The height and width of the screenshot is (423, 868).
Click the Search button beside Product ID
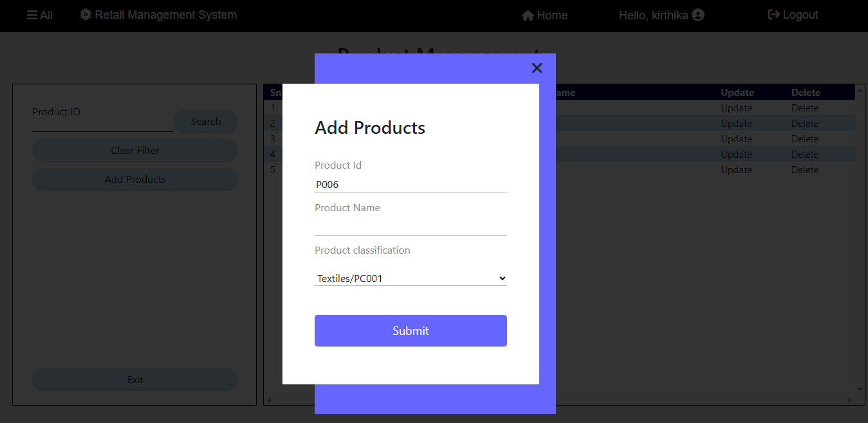205,121
